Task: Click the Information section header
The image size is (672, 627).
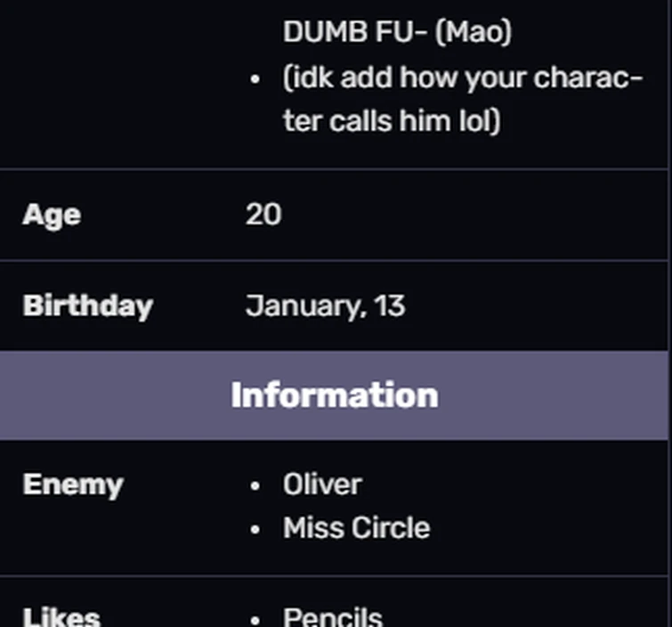Action: [x=335, y=395]
